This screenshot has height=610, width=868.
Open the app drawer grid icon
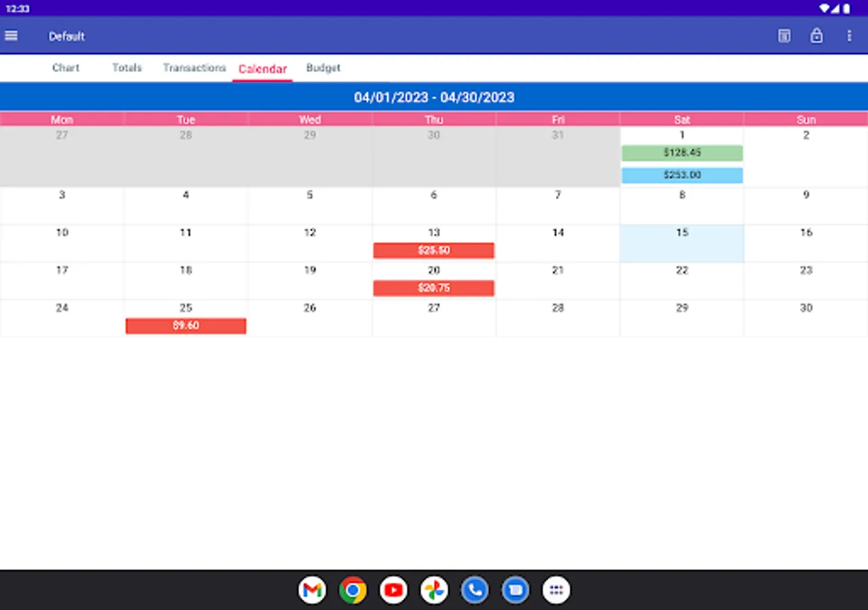[556, 590]
